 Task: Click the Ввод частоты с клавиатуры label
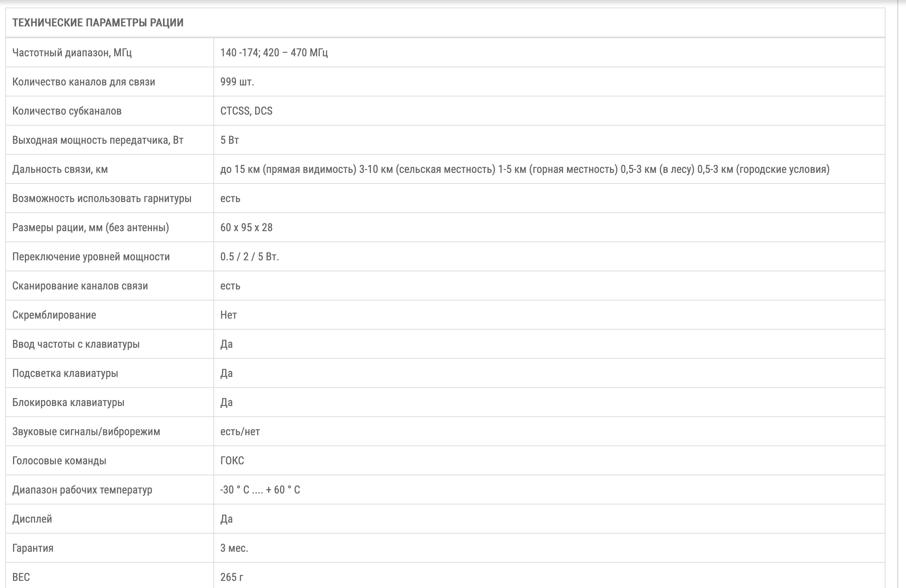pyautogui.click(x=76, y=344)
